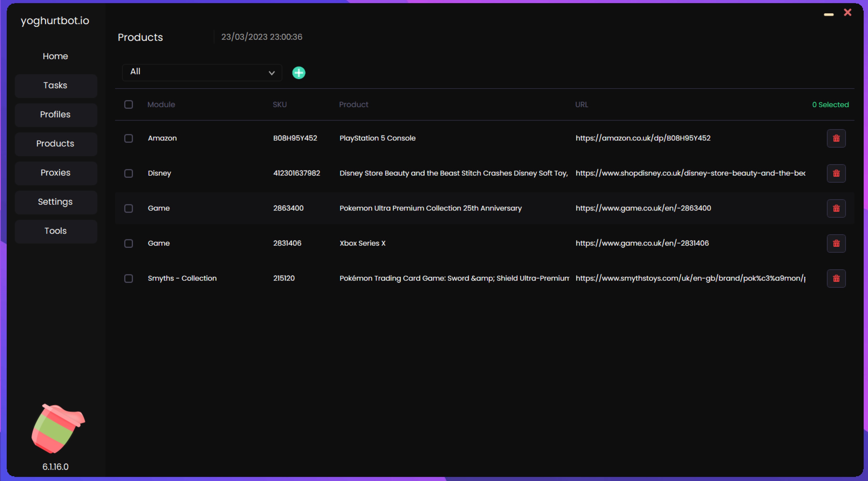
Task: Click the Profiles sidebar button
Action: (x=56, y=115)
